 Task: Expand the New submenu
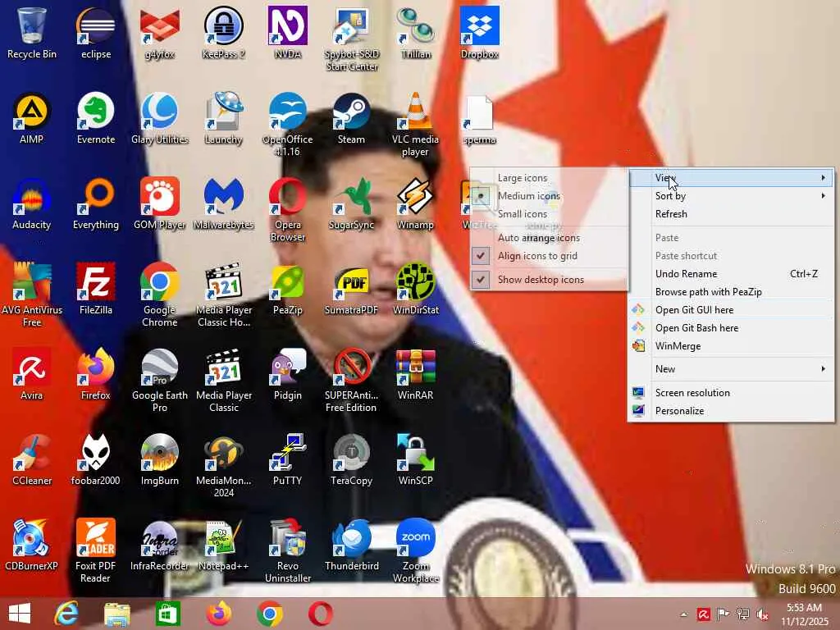pyautogui.click(x=731, y=369)
